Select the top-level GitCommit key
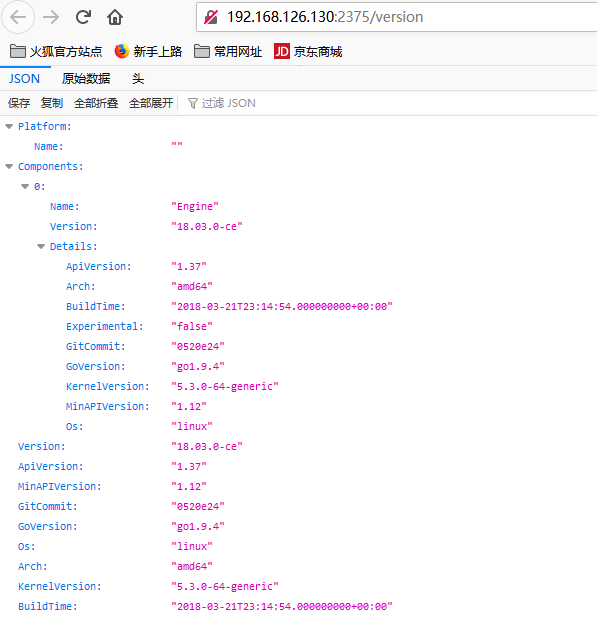This screenshot has height=632, width=597. pos(48,507)
